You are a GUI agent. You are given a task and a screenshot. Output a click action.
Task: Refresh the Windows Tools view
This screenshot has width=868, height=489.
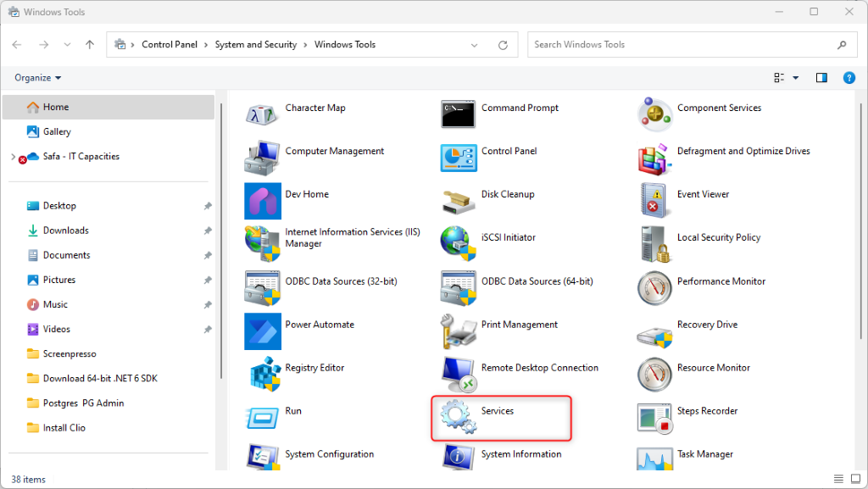click(503, 46)
